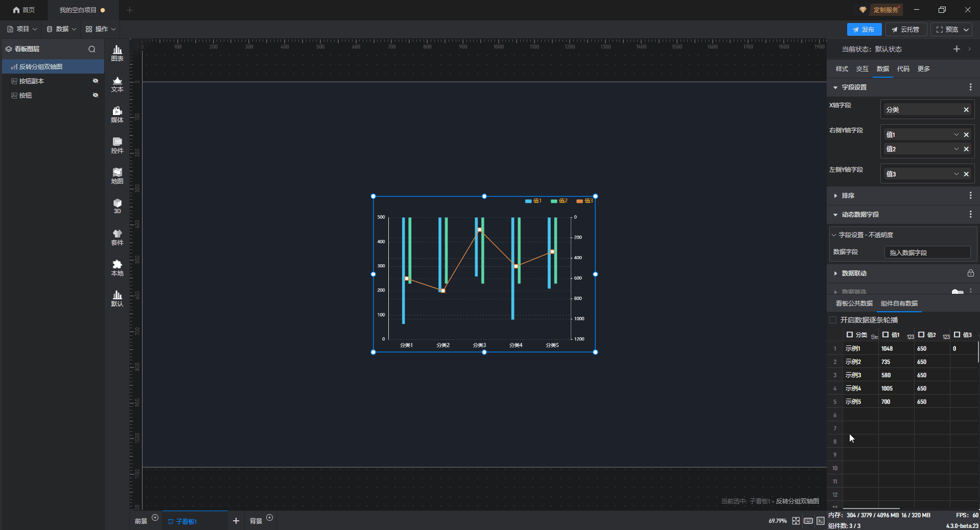980x530 pixels.
Task: Open the 地图 map component category
Action: [117, 176]
